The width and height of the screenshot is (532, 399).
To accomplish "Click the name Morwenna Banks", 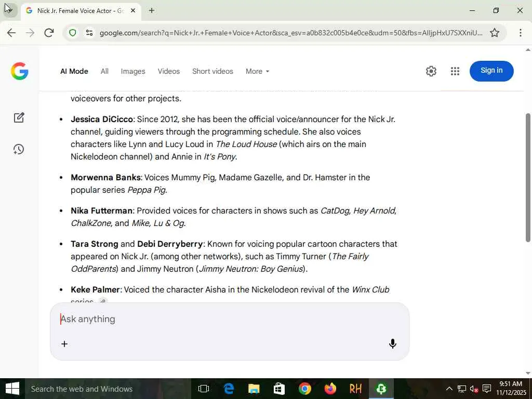I will click(x=105, y=178).
